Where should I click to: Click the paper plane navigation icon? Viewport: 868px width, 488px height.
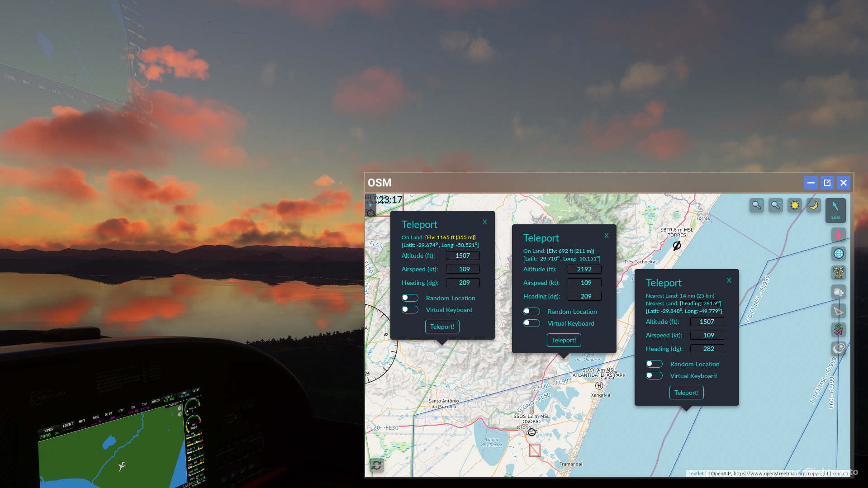(x=839, y=311)
